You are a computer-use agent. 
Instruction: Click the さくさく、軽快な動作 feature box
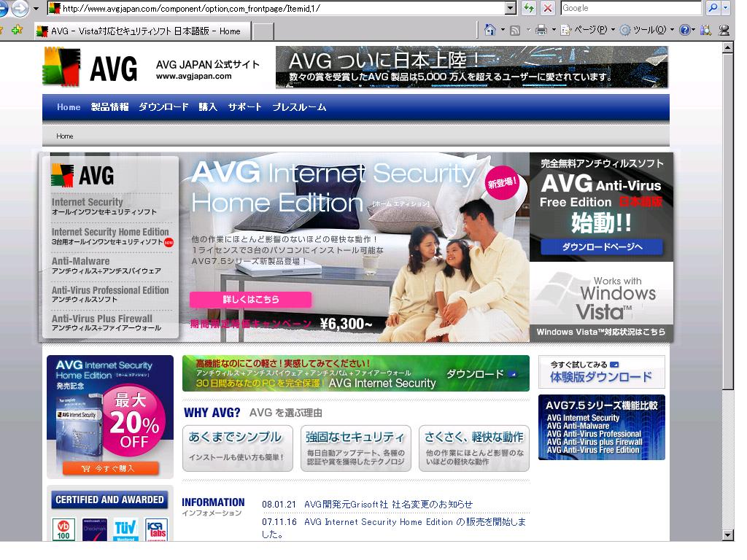[x=474, y=448]
